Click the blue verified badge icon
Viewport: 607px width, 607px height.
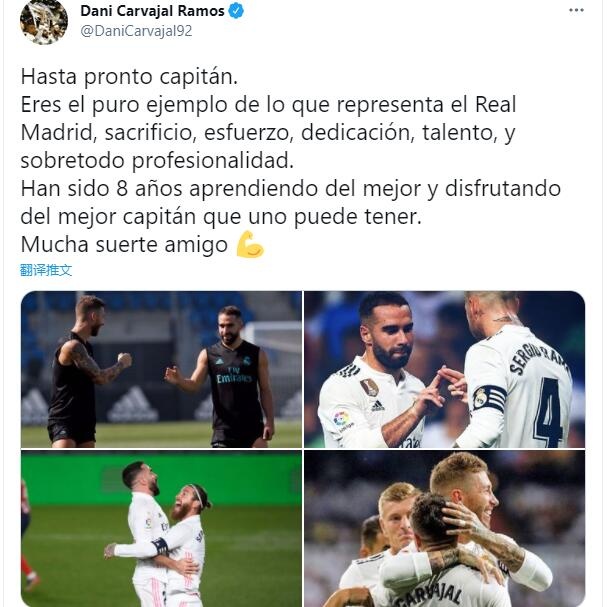236,11
